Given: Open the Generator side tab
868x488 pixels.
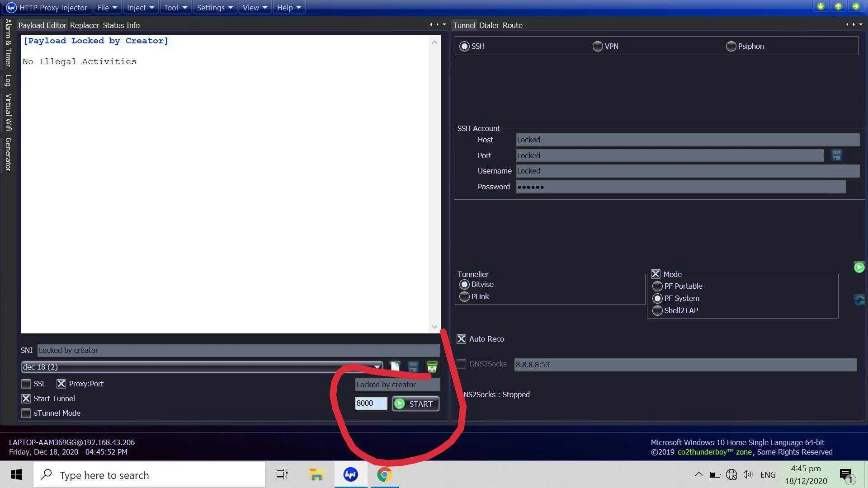Looking at the screenshot, I should (8, 154).
